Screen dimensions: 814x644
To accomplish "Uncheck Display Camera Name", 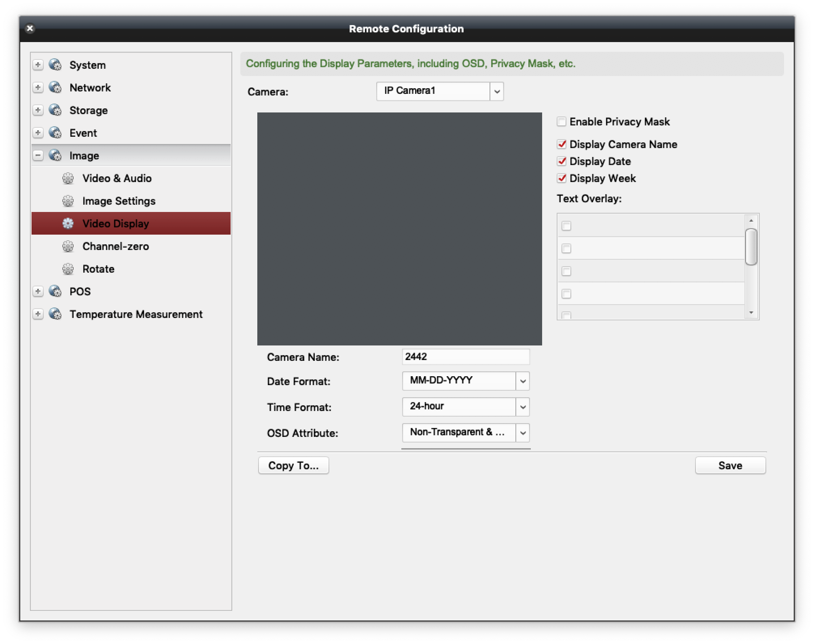I will pyautogui.click(x=562, y=144).
